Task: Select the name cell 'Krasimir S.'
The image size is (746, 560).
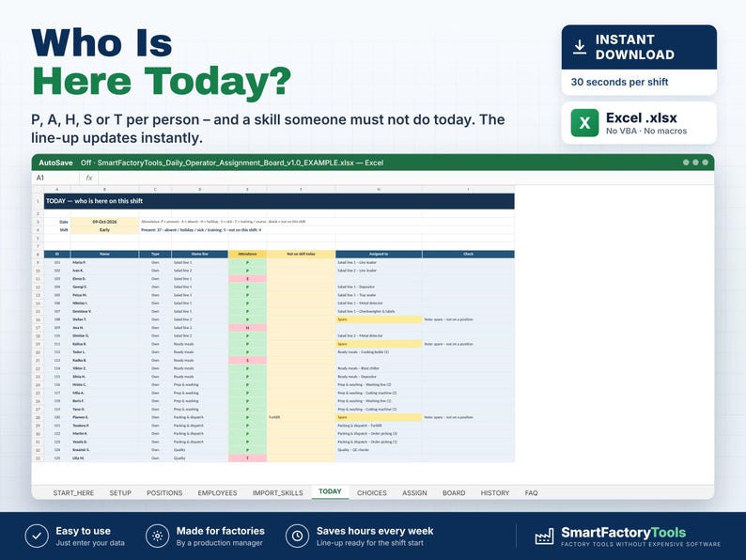Action: pos(104,450)
